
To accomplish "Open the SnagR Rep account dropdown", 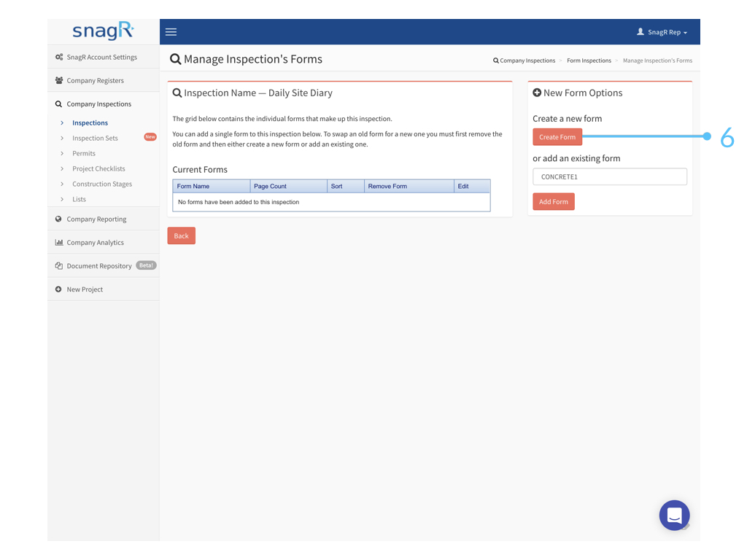I will tap(662, 31).
